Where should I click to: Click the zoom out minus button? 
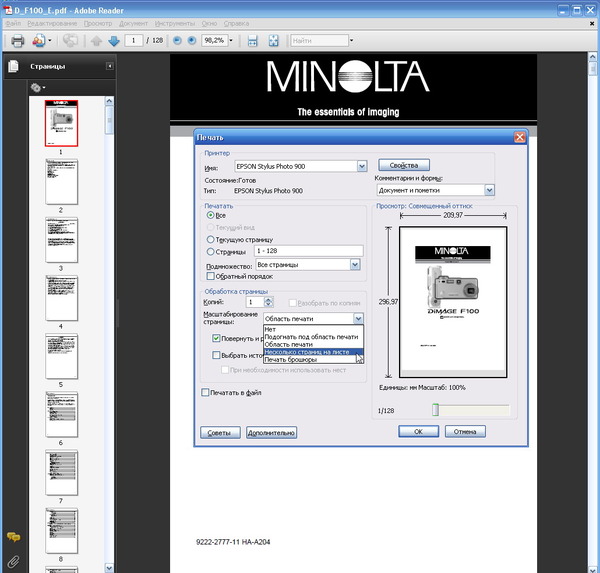coord(177,40)
